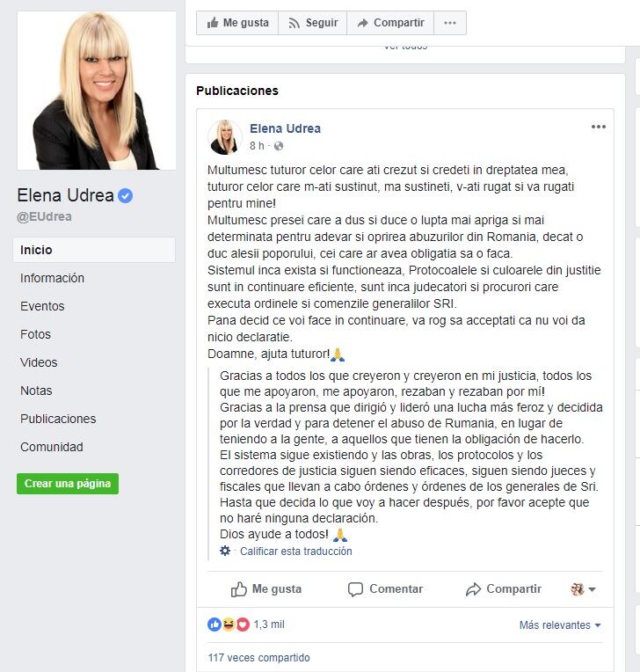Toggle Seguir to follow the page
This screenshot has width=640, height=672.
click(x=313, y=23)
